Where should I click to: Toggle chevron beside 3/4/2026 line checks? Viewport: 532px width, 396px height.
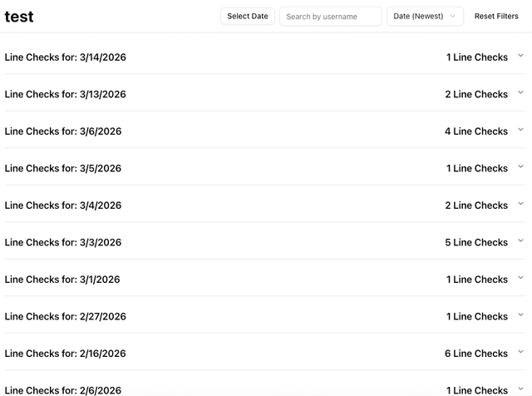(x=520, y=204)
